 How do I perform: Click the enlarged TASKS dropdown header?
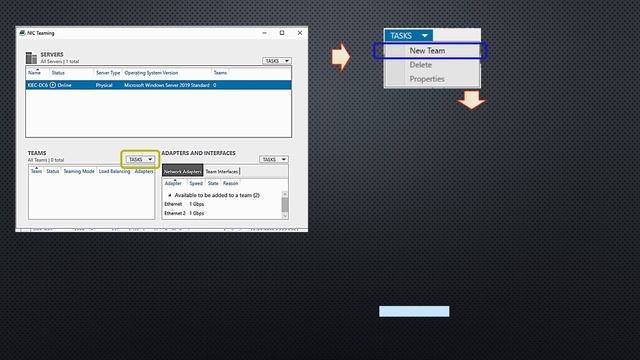tap(409, 36)
